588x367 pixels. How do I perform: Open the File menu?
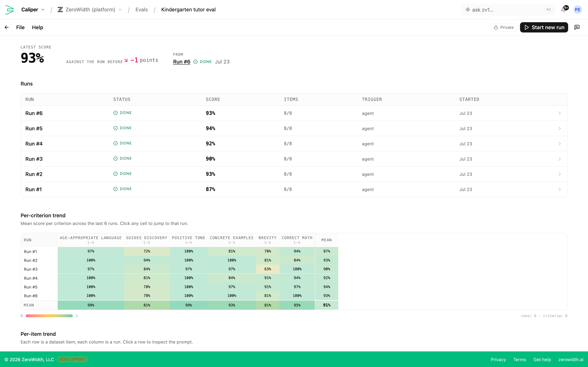[20, 27]
